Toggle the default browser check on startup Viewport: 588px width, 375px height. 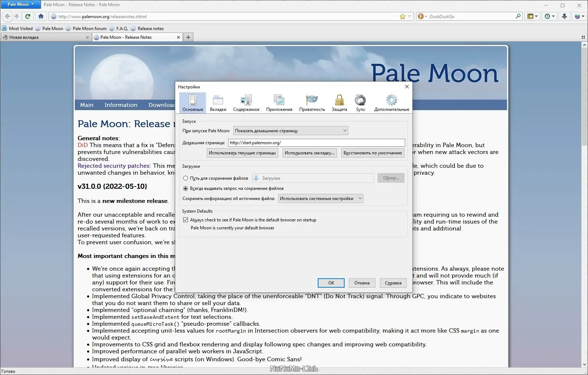(x=186, y=220)
